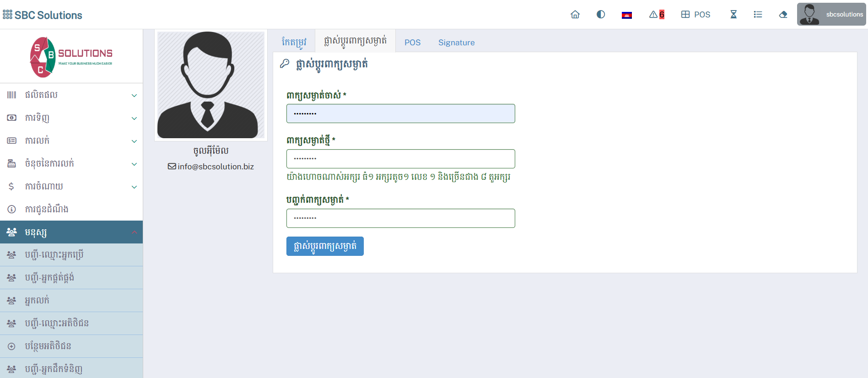Click the old password input field
Screen dimensions: 868x378
400,113
